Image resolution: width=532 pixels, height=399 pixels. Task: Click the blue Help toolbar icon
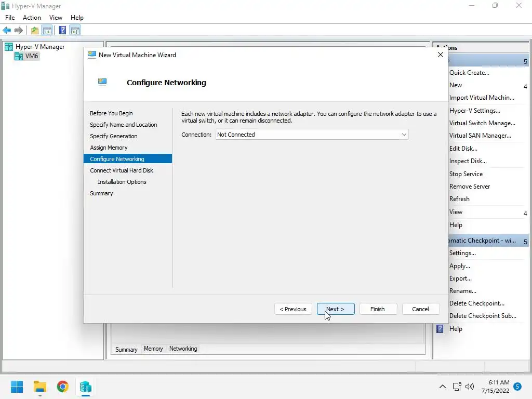62,31
